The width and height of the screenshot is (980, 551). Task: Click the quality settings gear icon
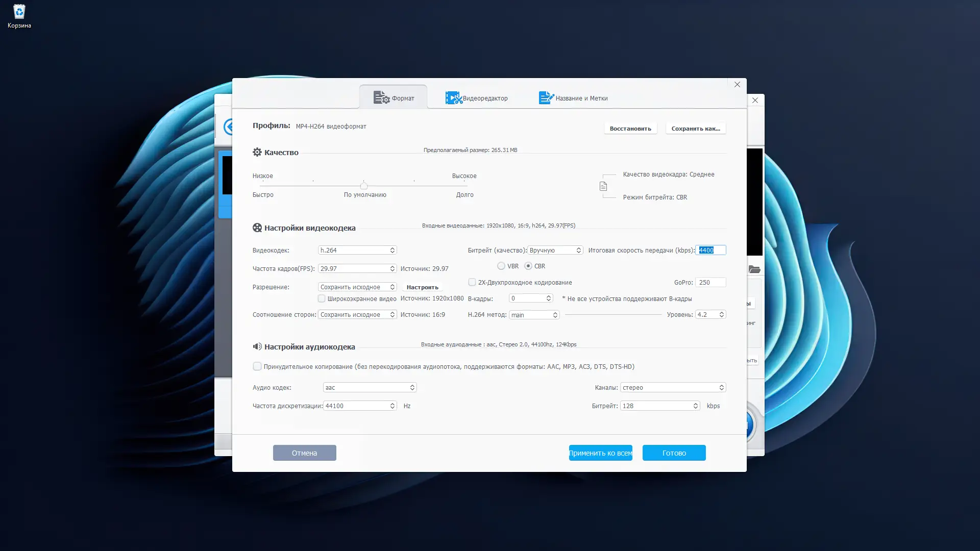coord(257,152)
